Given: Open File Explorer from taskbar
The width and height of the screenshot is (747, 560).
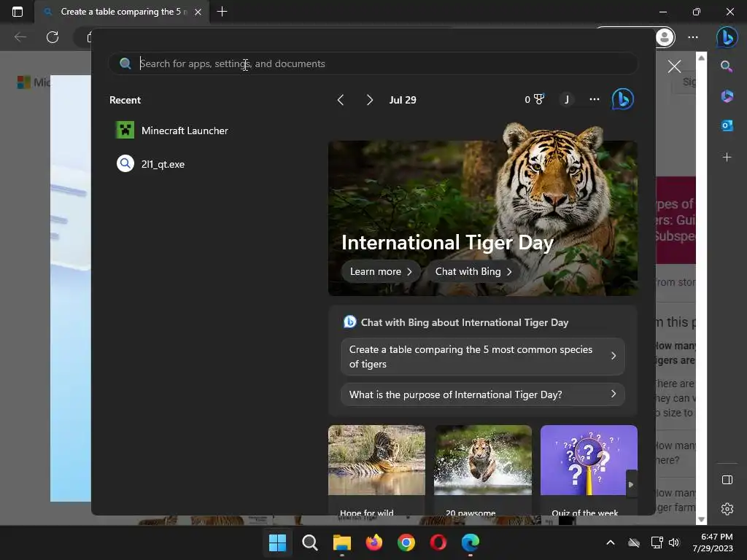Looking at the screenshot, I should pyautogui.click(x=341, y=542).
